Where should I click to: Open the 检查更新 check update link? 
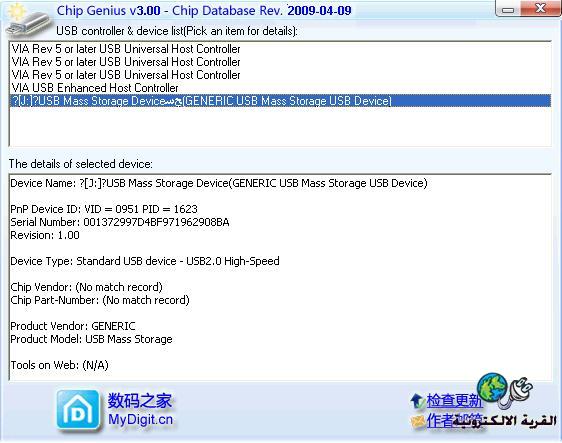pos(454,400)
